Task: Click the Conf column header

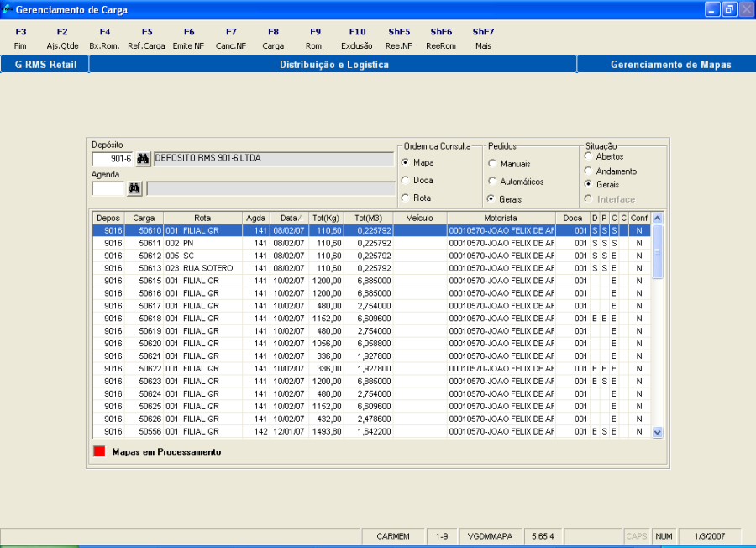Action: pyautogui.click(x=639, y=218)
